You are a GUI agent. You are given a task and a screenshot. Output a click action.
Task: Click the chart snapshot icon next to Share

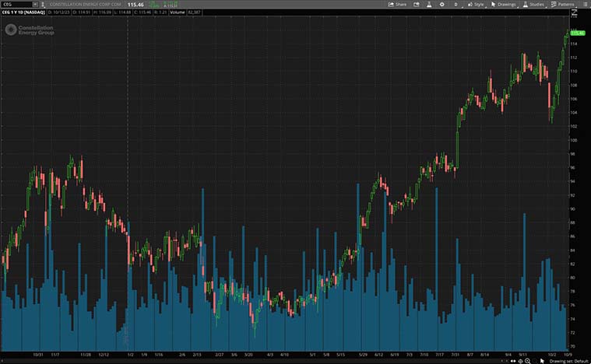pos(417,5)
